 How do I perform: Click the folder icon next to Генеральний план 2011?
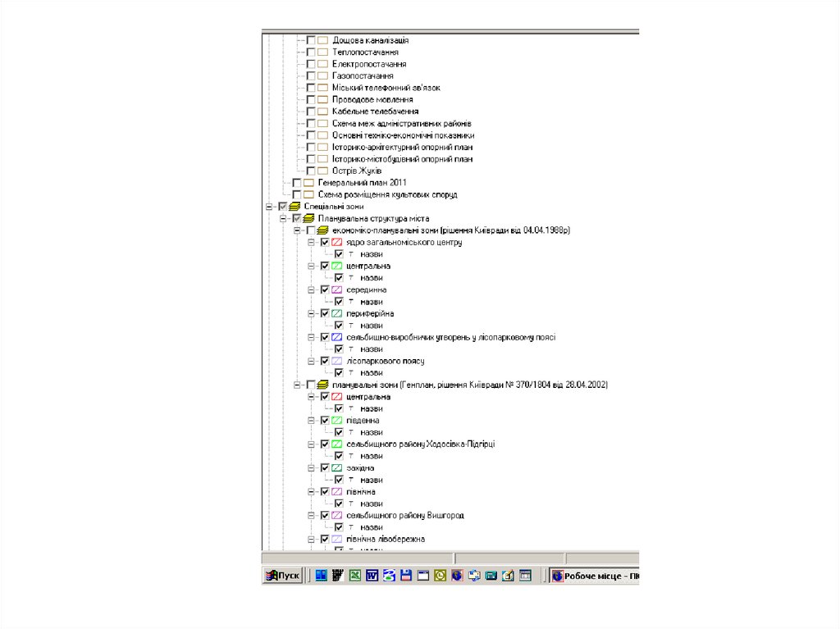pos(308,183)
